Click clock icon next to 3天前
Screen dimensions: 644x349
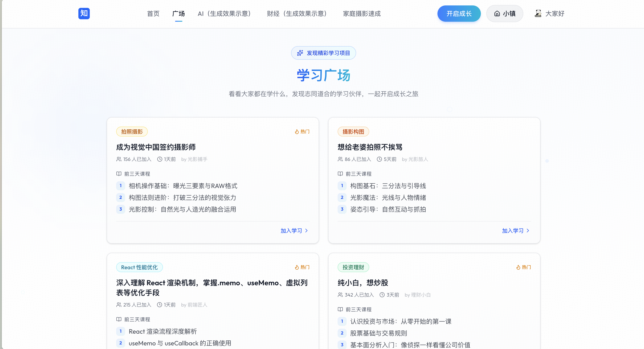click(x=382, y=295)
